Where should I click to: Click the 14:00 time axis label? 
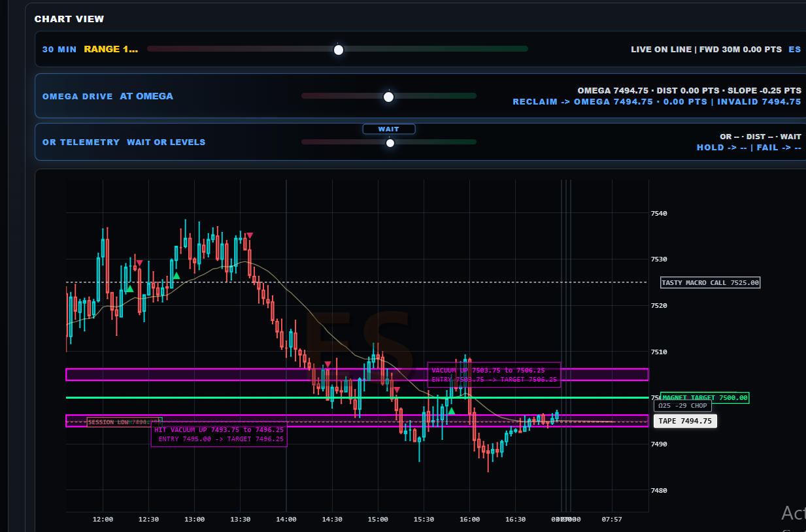pos(286,520)
